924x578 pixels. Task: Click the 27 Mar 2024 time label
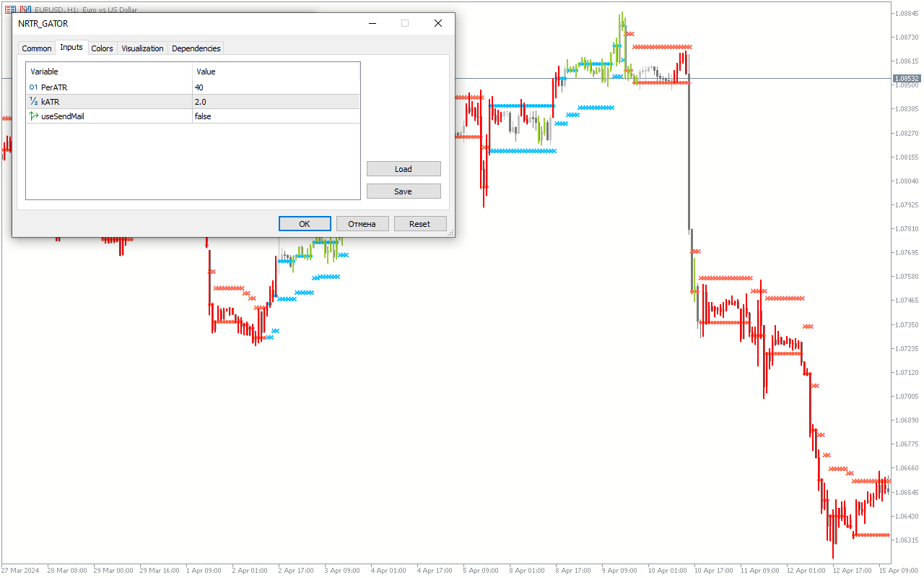point(21,571)
